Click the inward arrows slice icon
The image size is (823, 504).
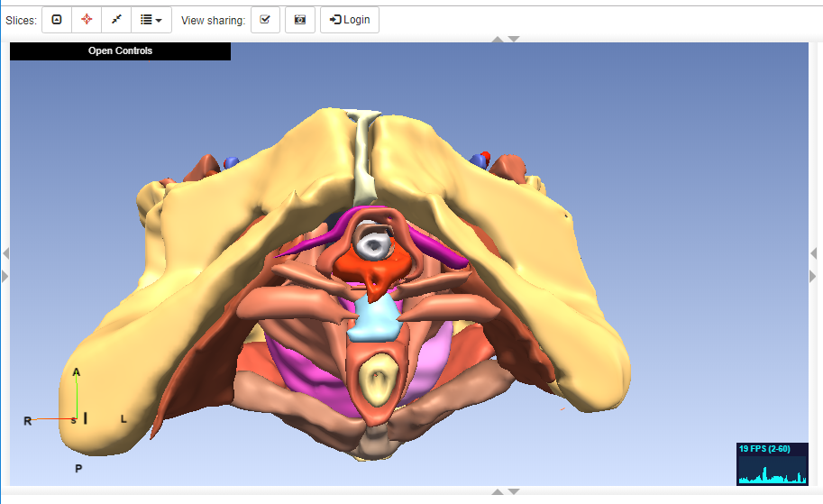pyautogui.click(x=116, y=20)
